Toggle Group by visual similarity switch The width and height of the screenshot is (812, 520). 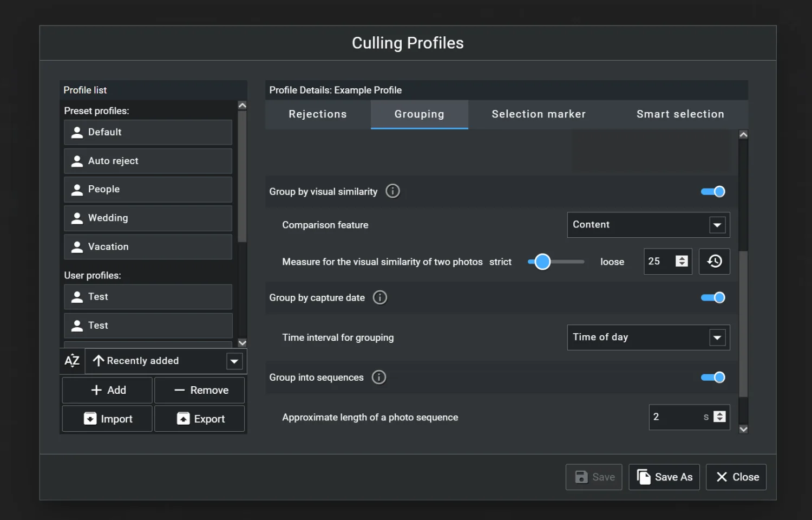[x=713, y=191]
